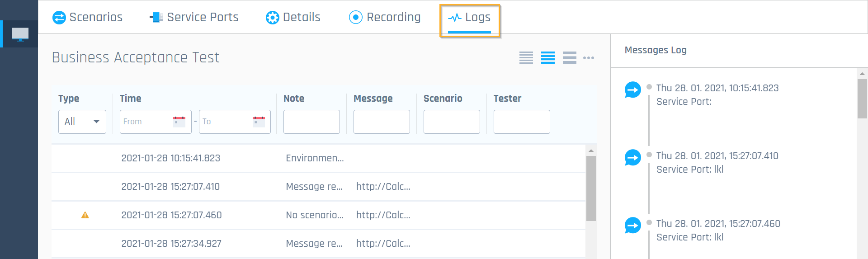Switch to the Scenarios tab
The height and width of the screenshot is (259, 868).
pyautogui.click(x=88, y=17)
